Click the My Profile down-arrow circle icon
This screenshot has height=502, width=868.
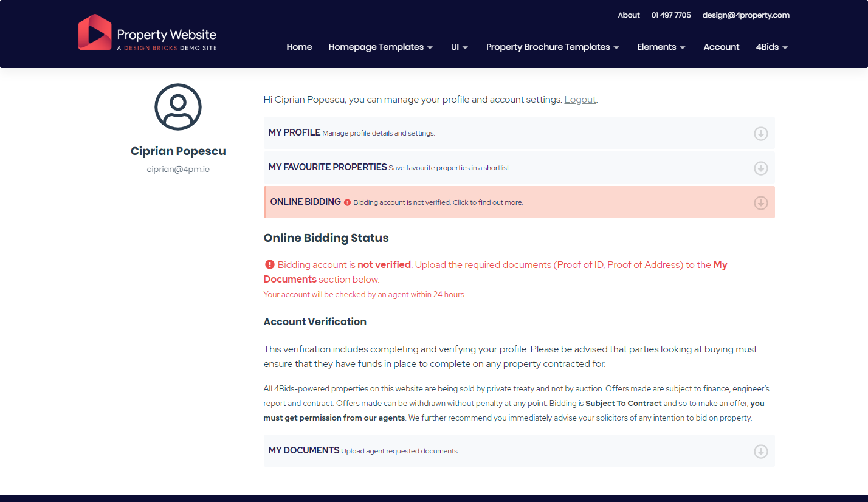(760, 134)
